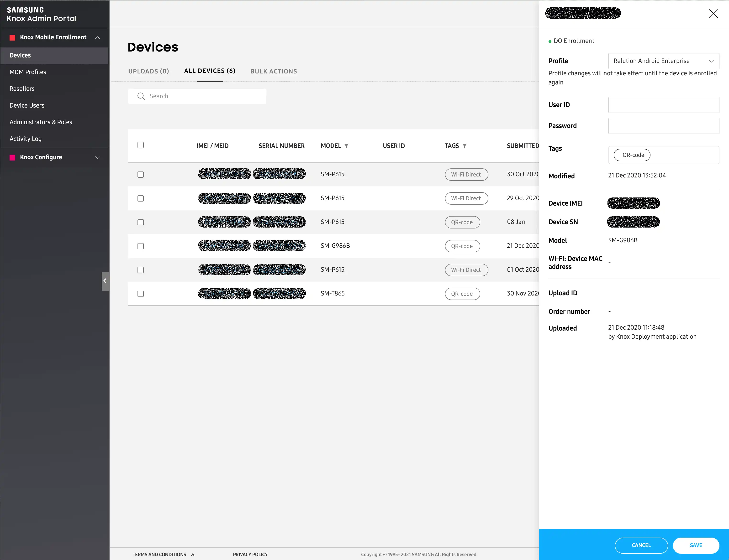
Task: Click the IMEI / MEID column header
Action: click(x=212, y=146)
